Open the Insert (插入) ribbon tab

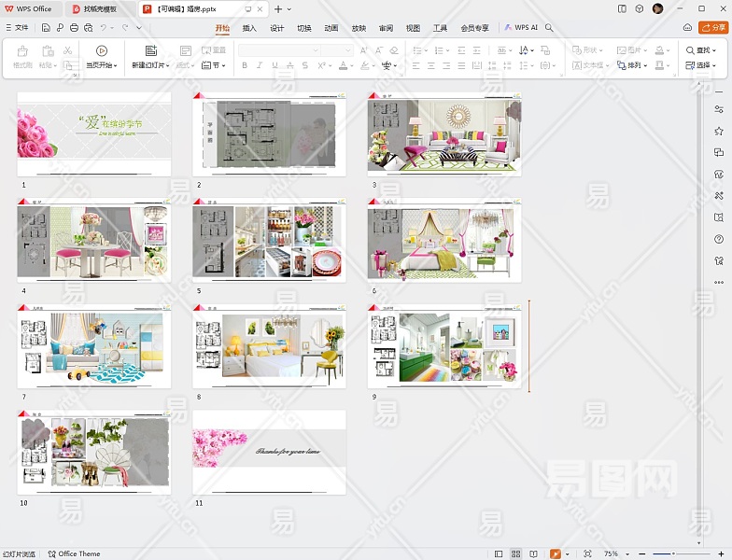click(x=249, y=28)
